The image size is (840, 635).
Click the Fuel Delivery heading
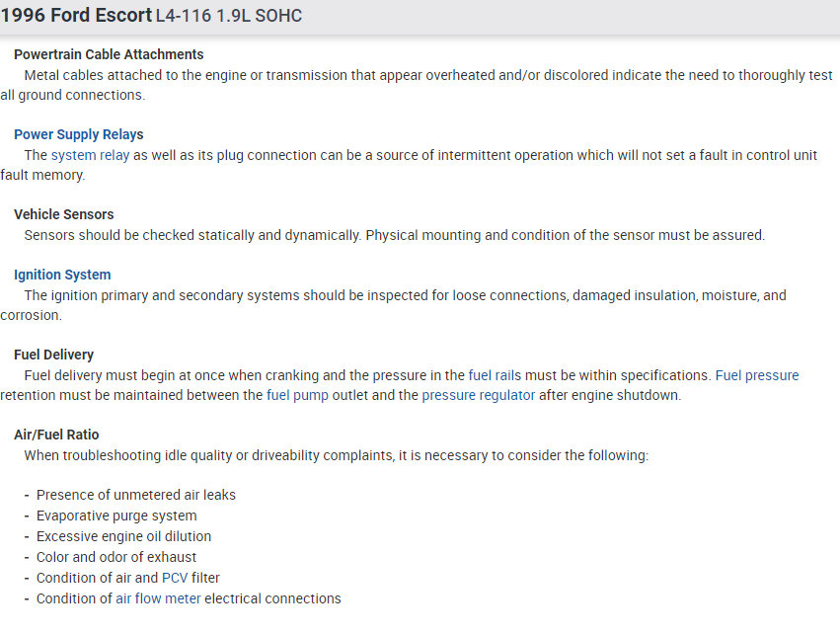(54, 355)
